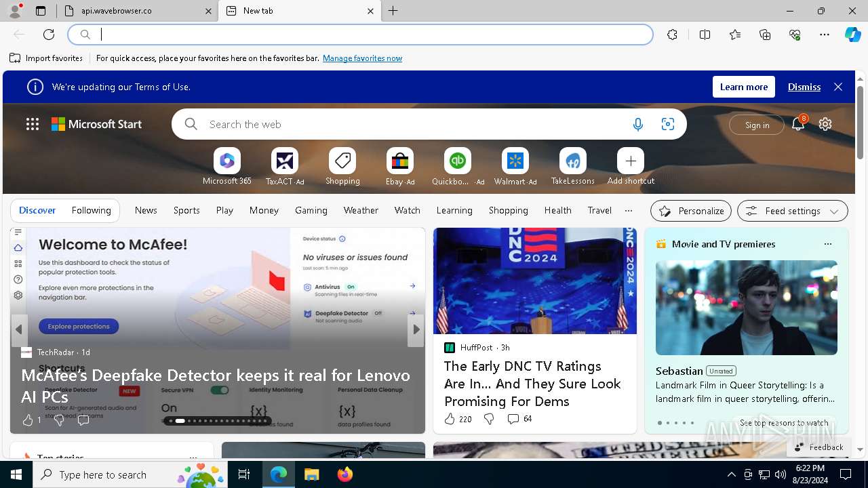
Task: Click the Personalize button
Action: [691, 211]
